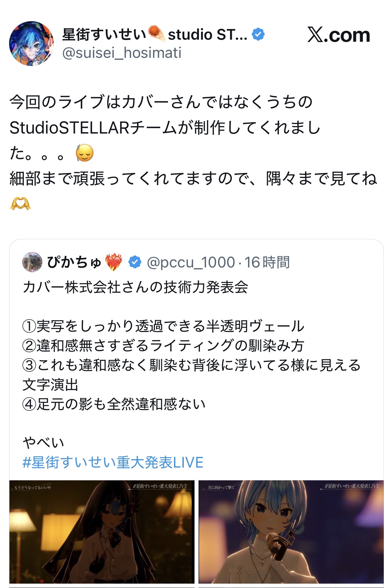
Task: Click verified badge next to ぴかちゅ
Action: click(135, 262)
